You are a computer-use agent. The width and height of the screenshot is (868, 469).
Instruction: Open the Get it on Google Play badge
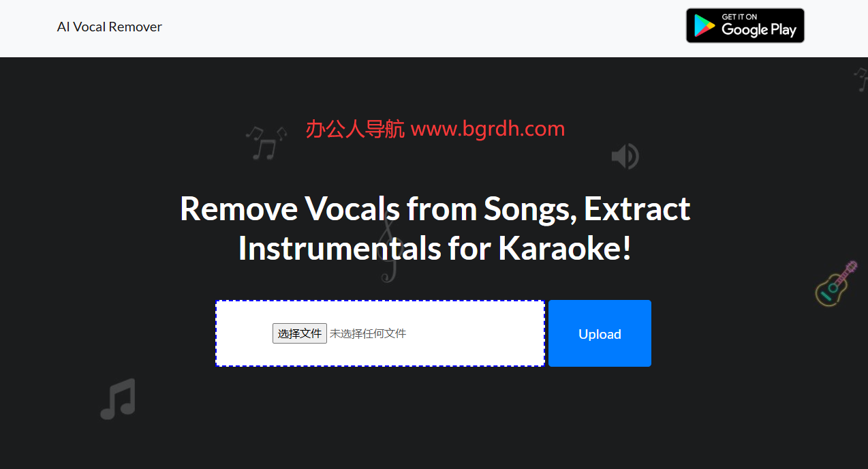[745, 25]
